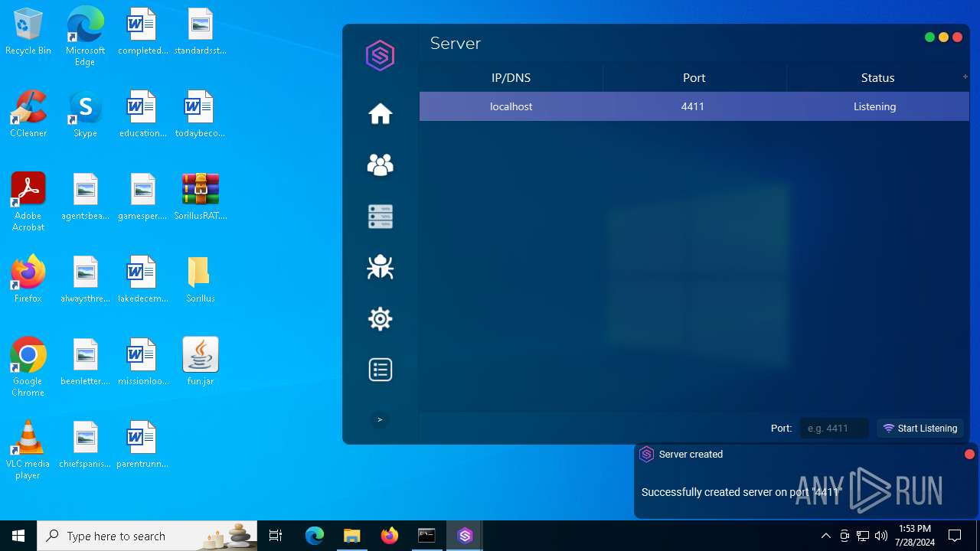Click the Listening status cell
The image size is (980, 551).
coord(874,106)
